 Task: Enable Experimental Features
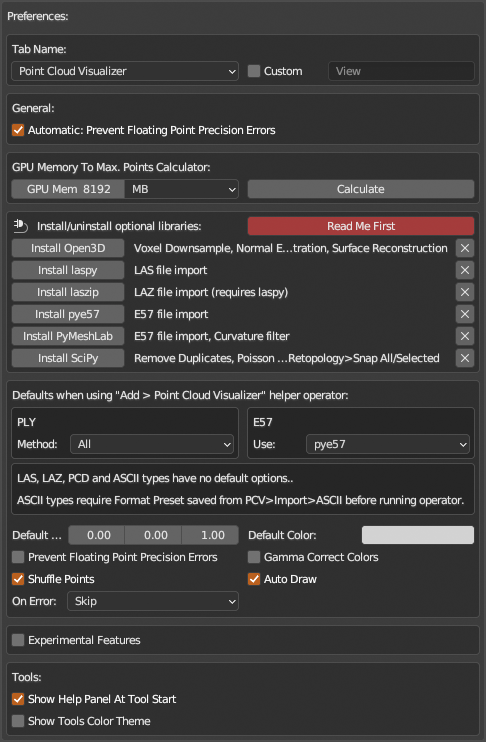tap(18, 640)
